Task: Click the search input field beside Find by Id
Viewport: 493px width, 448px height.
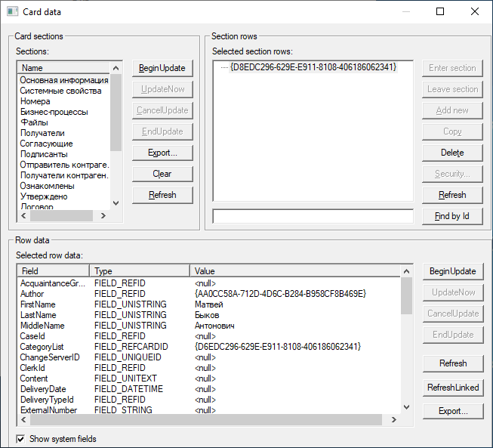Action: (x=313, y=217)
